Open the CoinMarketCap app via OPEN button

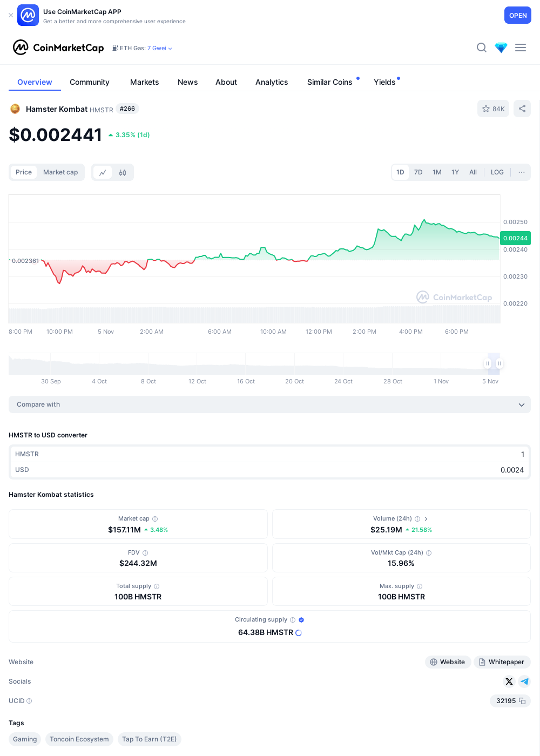[518, 15]
